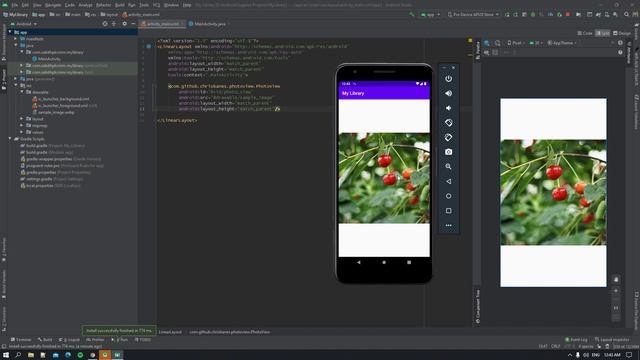Screen dimensions: 640x360
Task: Rotate emulator right using second rotate icon
Action: pos(448,138)
